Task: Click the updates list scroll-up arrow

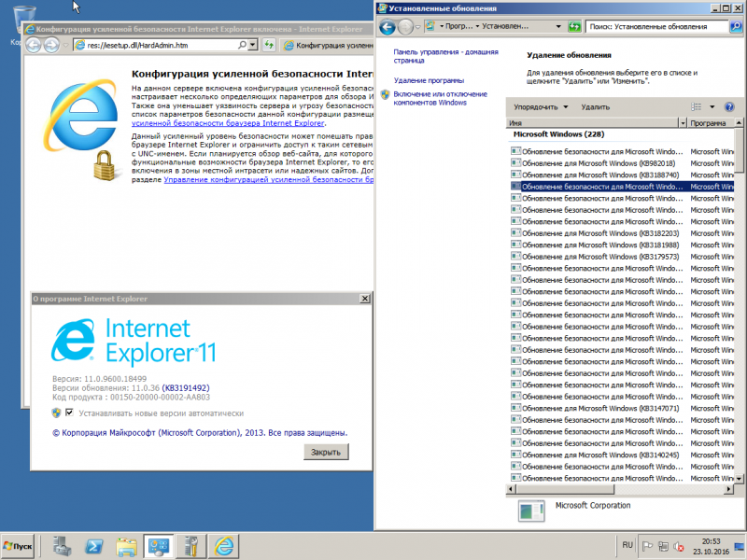Action: (x=739, y=123)
